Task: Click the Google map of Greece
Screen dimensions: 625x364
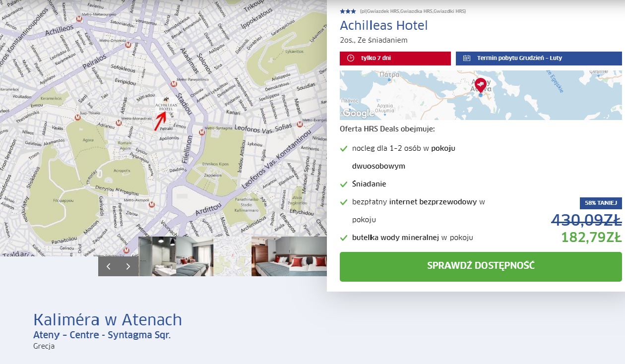Action: coord(481,95)
